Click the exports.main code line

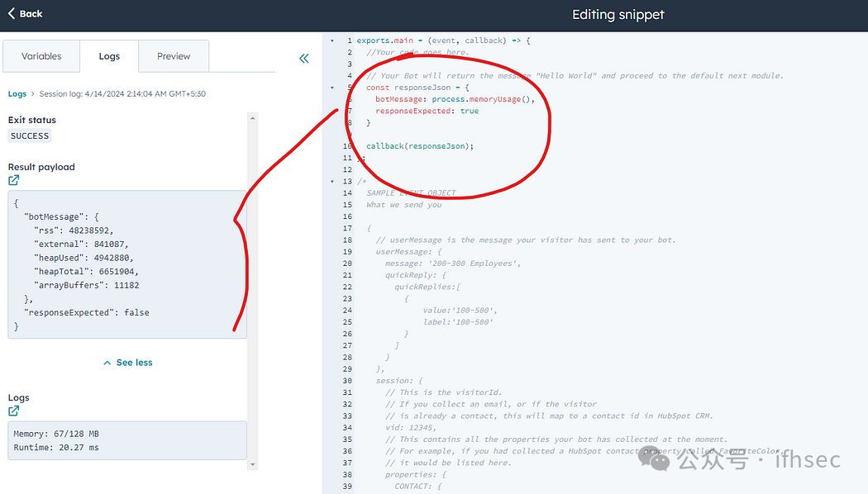[x=443, y=40]
